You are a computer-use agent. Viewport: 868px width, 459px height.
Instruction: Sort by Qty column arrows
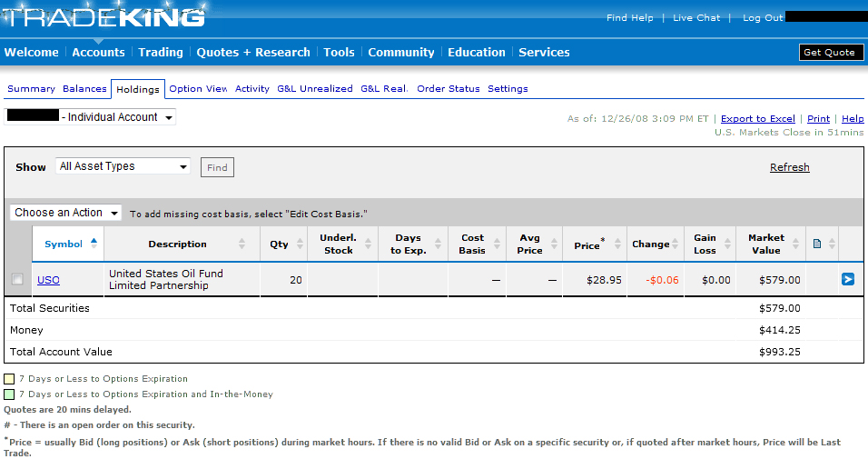coord(300,244)
